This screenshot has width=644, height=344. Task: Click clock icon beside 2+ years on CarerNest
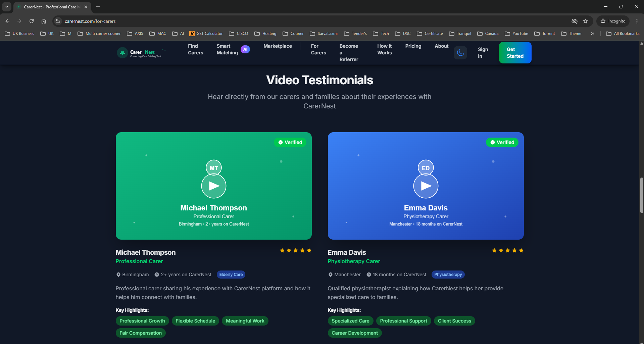157,275
